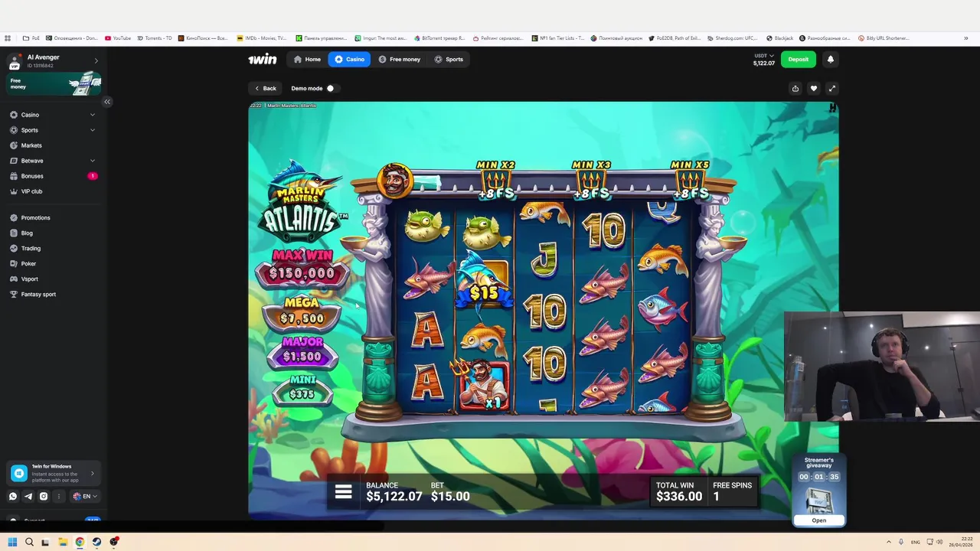This screenshot has height=551, width=980.
Task: Click the share game icon
Action: 795,88
